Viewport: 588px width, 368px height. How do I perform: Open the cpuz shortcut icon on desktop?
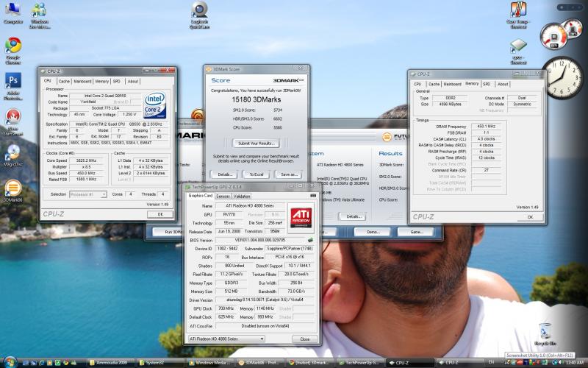tap(518, 52)
